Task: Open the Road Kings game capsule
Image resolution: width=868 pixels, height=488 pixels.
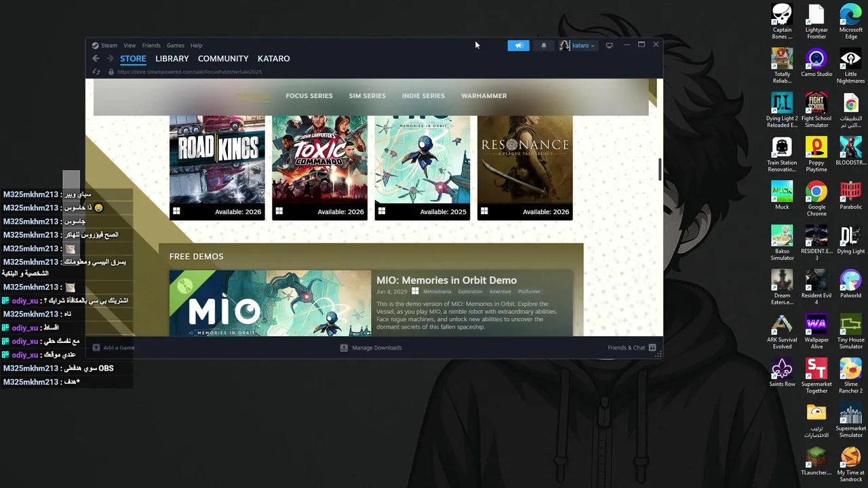Action: pos(217,167)
